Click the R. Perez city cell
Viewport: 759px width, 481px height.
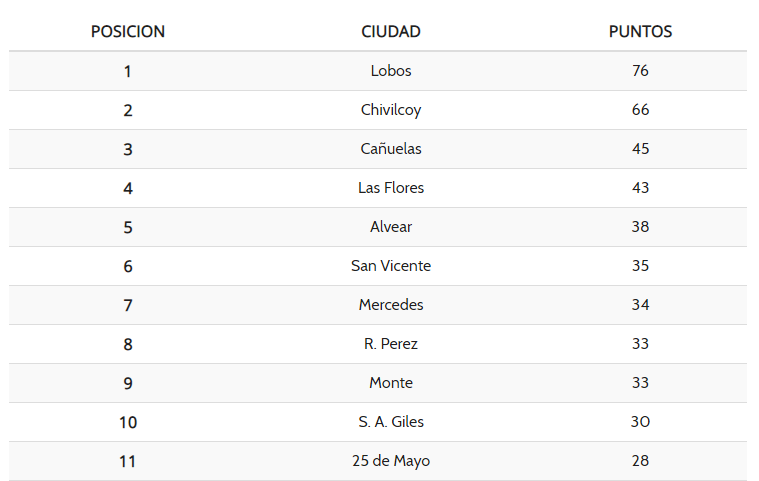coord(391,344)
